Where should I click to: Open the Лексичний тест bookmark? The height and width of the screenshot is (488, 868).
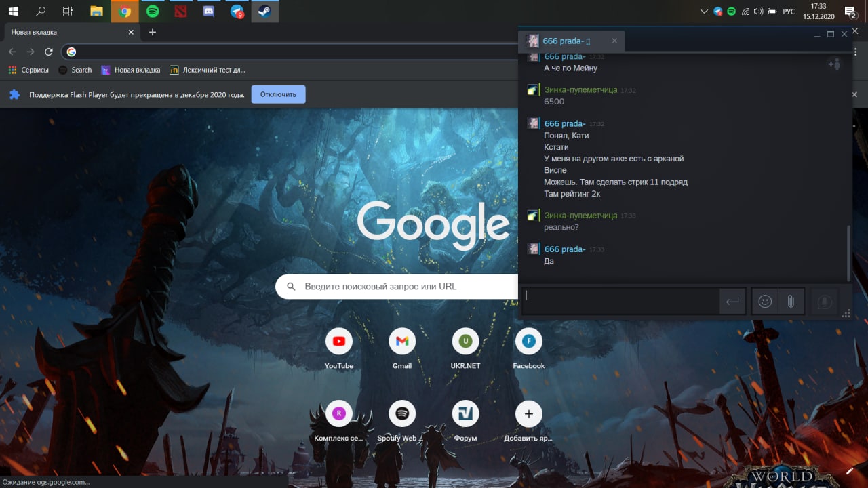pyautogui.click(x=208, y=70)
